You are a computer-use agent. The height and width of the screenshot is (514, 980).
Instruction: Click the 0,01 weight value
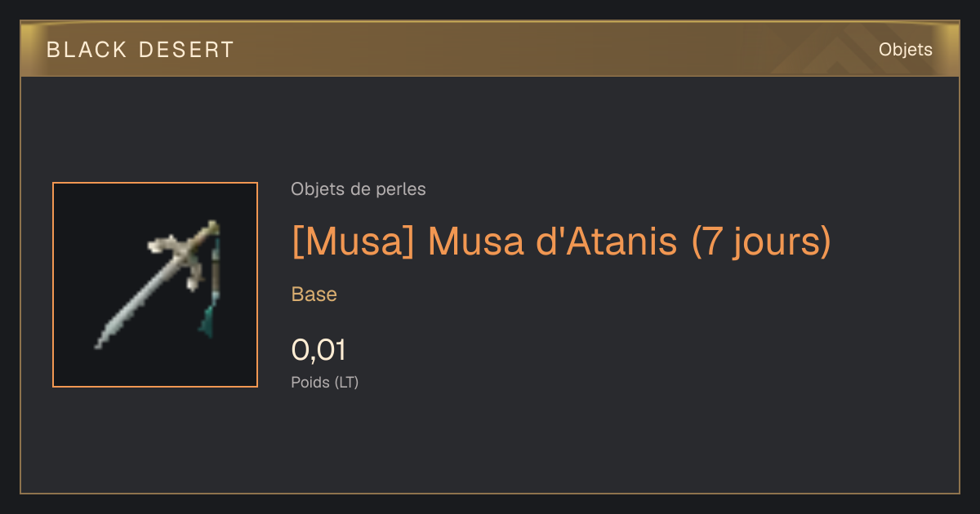click(x=318, y=350)
